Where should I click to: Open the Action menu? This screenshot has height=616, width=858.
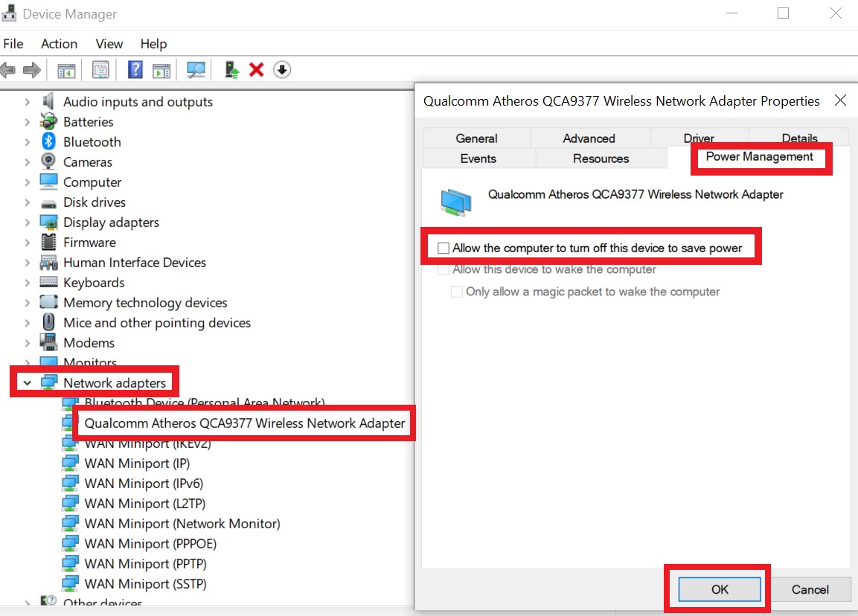coord(59,43)
